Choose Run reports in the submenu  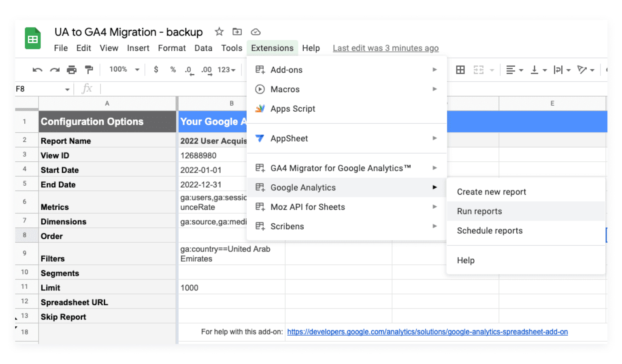click(526, 211)
